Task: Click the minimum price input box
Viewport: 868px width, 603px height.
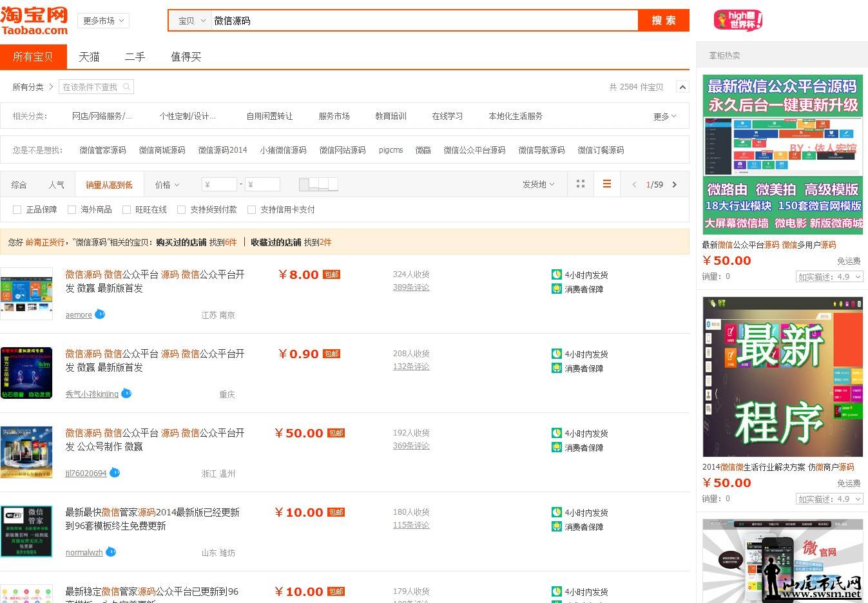Action: (x=219, y=184)
